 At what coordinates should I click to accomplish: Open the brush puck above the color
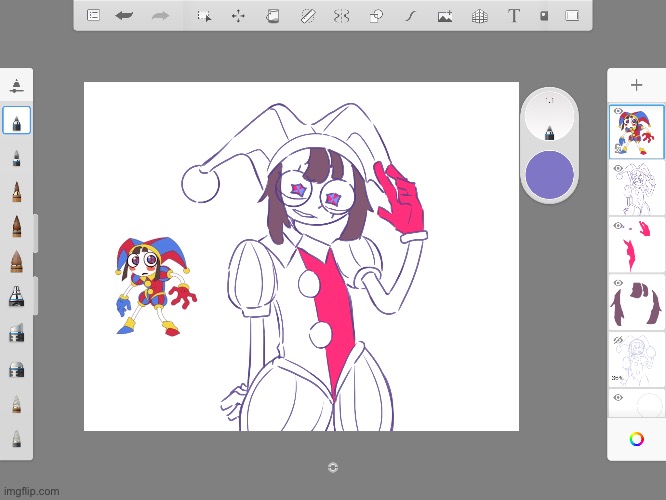550,116
